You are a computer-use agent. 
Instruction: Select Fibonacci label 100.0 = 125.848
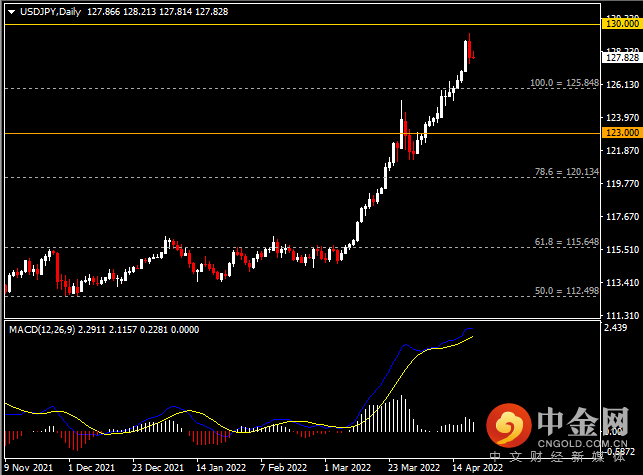tap(564, 83)
